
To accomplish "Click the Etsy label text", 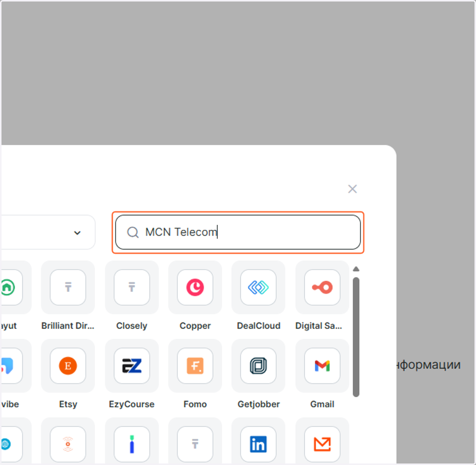I will pyautogui.click(x=68, y=404).
